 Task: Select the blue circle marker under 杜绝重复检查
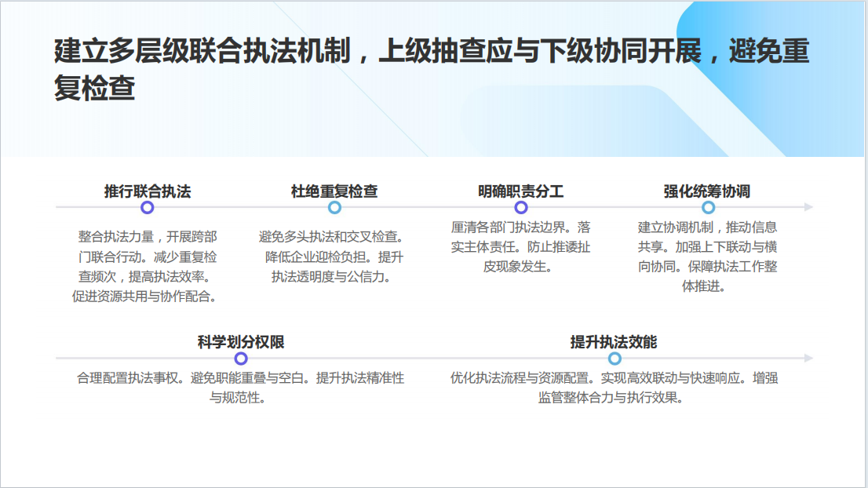(334, 208)
